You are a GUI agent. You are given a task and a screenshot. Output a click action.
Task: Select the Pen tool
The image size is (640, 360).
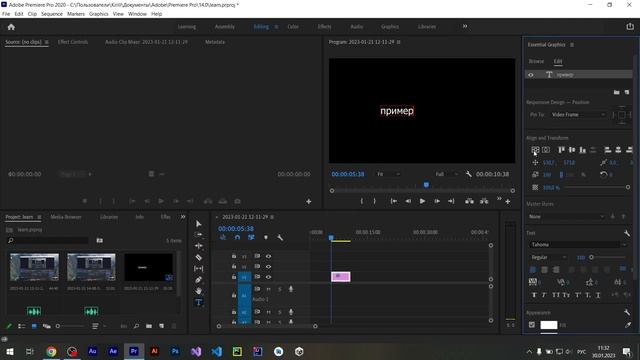(x=198, y=280)
